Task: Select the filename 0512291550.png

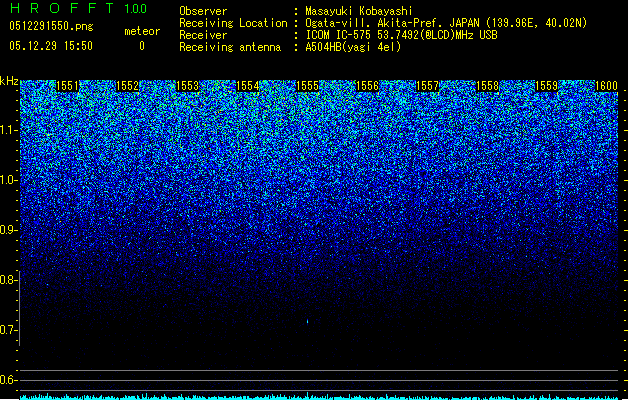Action: [x=51, y=27]
